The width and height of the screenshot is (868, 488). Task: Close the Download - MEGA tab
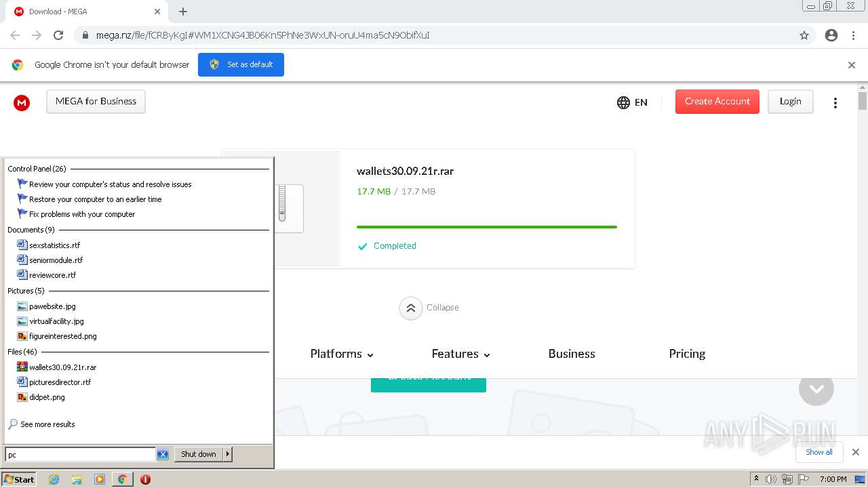157,12
